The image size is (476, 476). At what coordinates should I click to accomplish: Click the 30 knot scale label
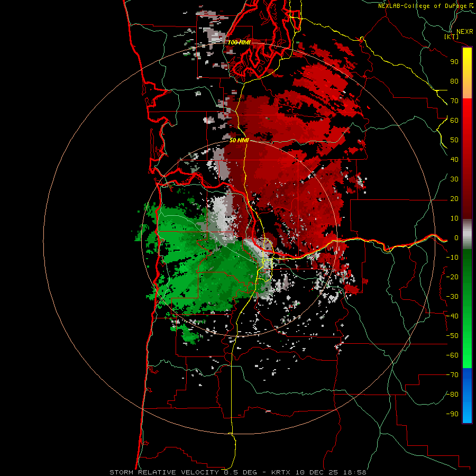pyautogui.click(x=454, y=179)
